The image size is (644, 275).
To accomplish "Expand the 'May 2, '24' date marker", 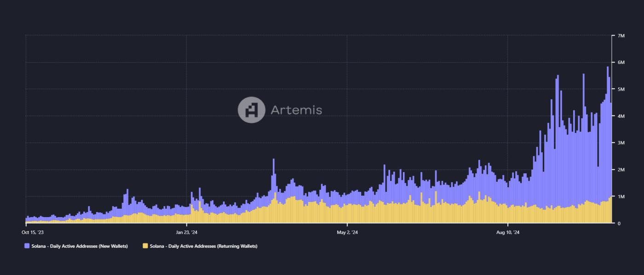I will pyautogui.click(x=347, y=233).
